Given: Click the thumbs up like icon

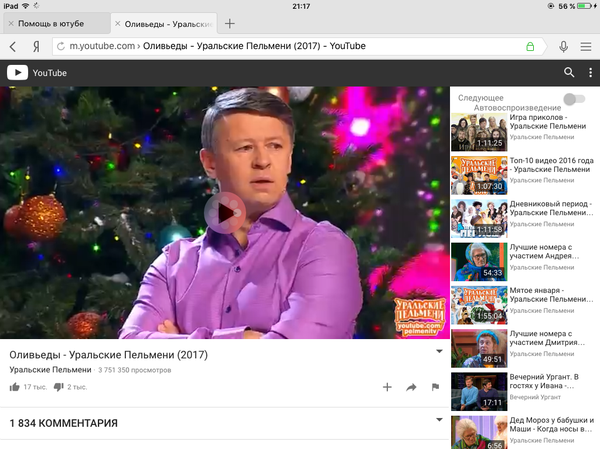Looking at the screenshot, I should tap(16, 387).
